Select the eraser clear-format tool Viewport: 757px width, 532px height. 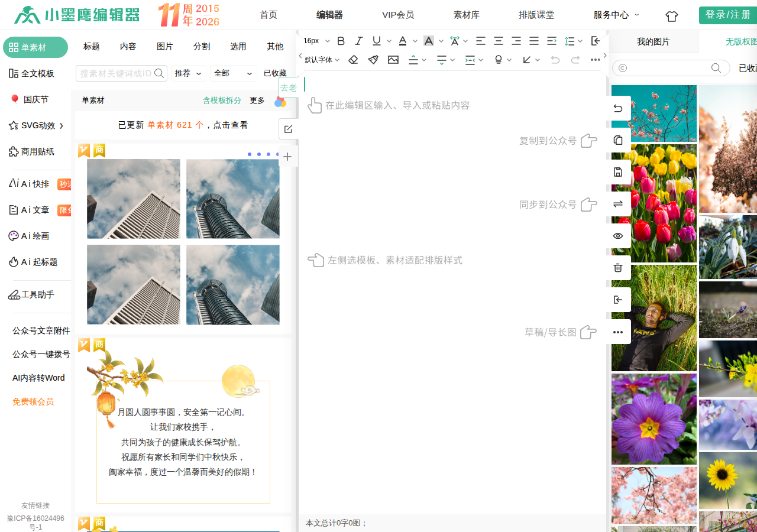[353, 60]
